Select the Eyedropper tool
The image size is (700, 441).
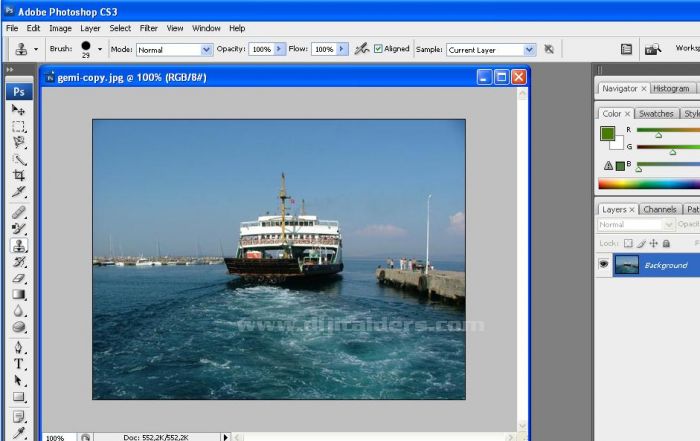tap(18, 433)
